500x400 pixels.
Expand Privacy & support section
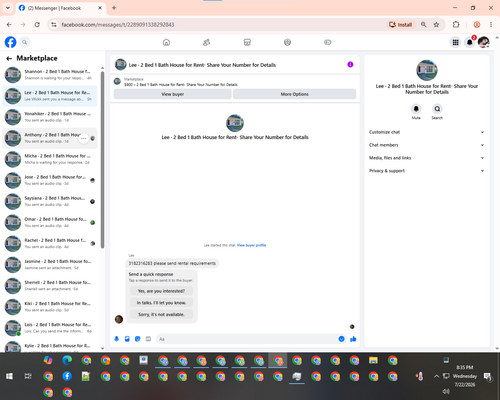(427, 171)
